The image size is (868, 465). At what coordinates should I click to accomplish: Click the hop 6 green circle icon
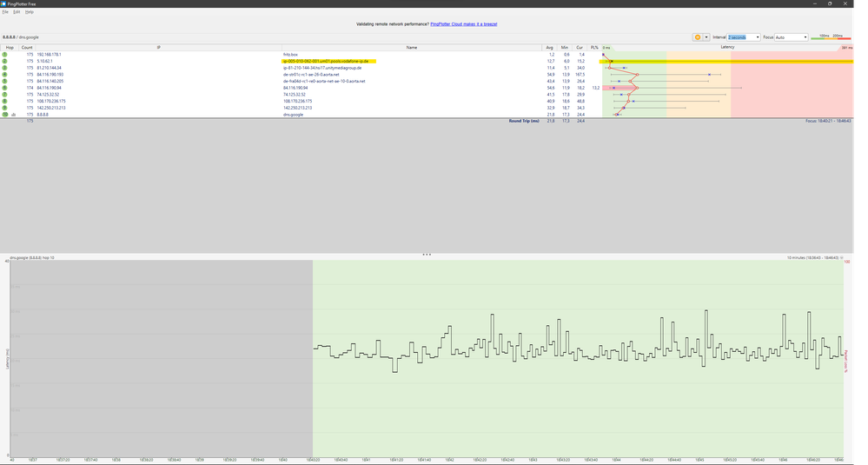pos(4,88)
